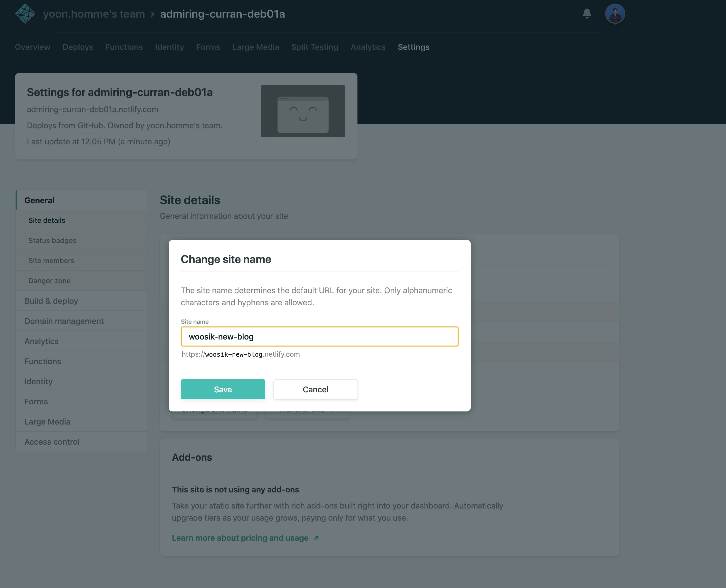The image size is (726, 588).
Task: Open Site members sidebar item
Action: pos(51,261)
